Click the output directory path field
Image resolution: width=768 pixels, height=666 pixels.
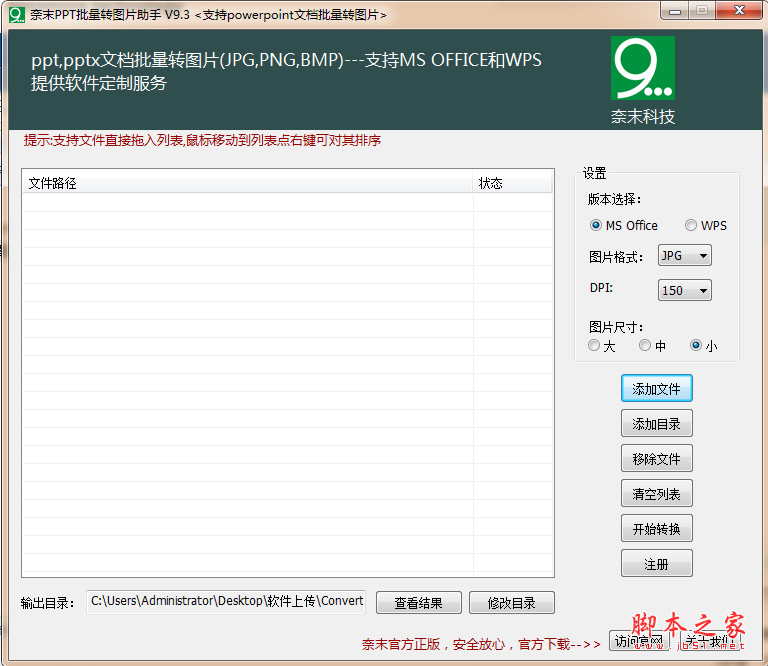click(226, 602)
